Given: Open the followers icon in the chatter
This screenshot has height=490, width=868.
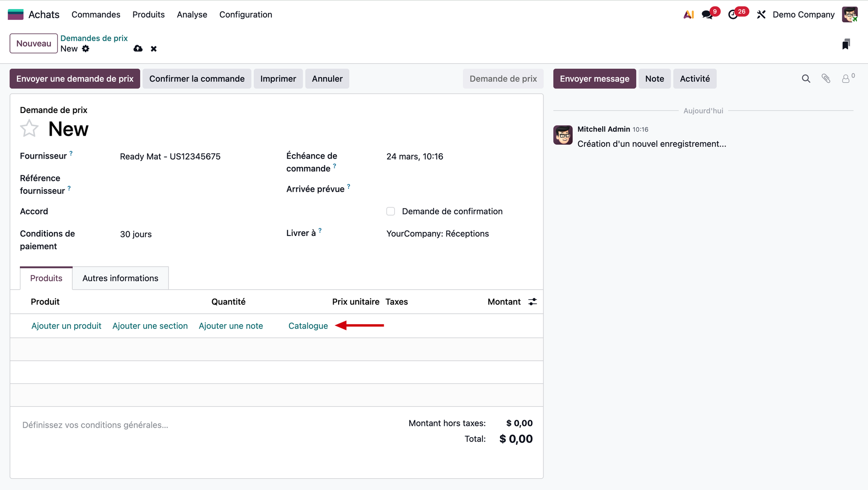Looking at the screenshot, I should pos(846,79).
